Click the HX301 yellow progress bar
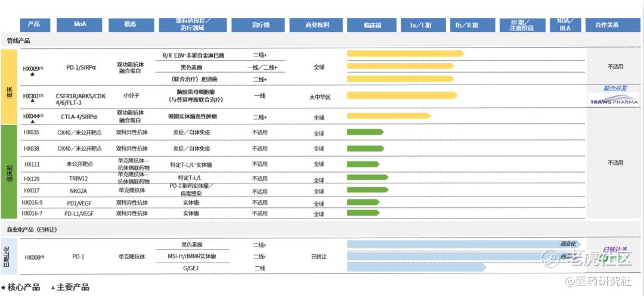 [x=402, y=95]
